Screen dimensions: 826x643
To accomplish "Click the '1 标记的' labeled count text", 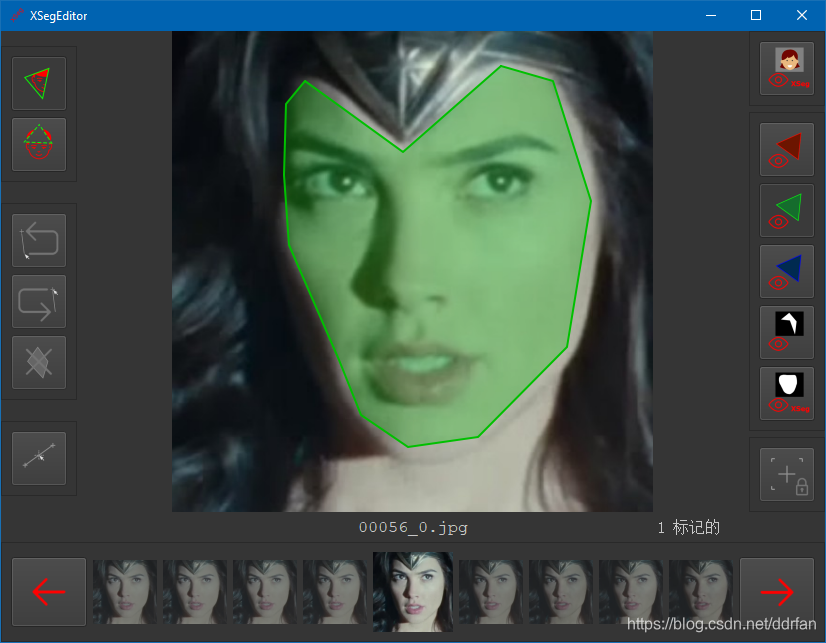I will [689, 527].
